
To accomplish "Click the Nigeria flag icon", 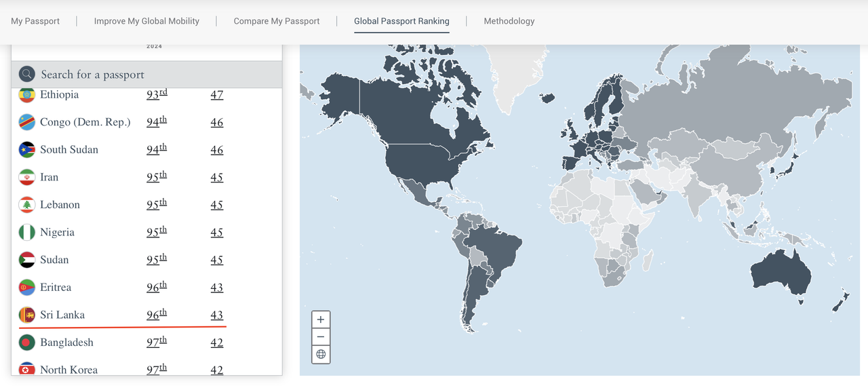I will (x=27, y=232).
